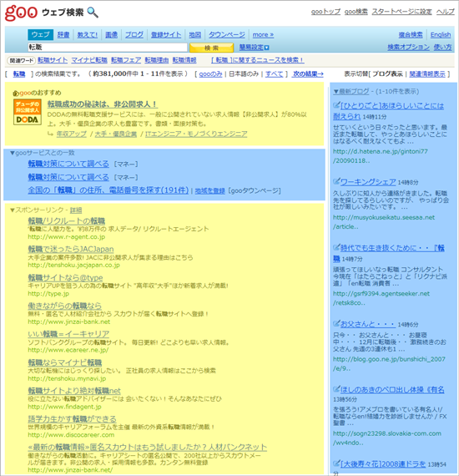Image resolution: width=459 pixels, height=476 pixels.
Task: Open blog post お父さんと・・・
Action: [368, 324]
